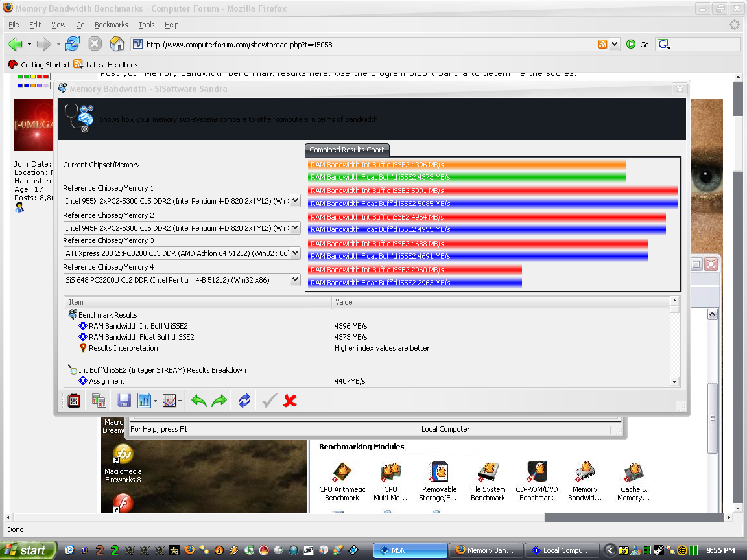
Task: Switch to MSN in the taskbar
Action: tap(410, 550)
